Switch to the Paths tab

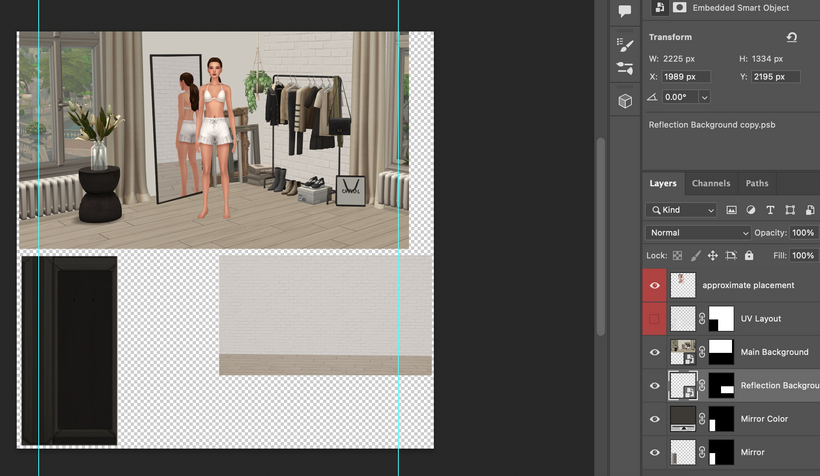coord(757,184)
